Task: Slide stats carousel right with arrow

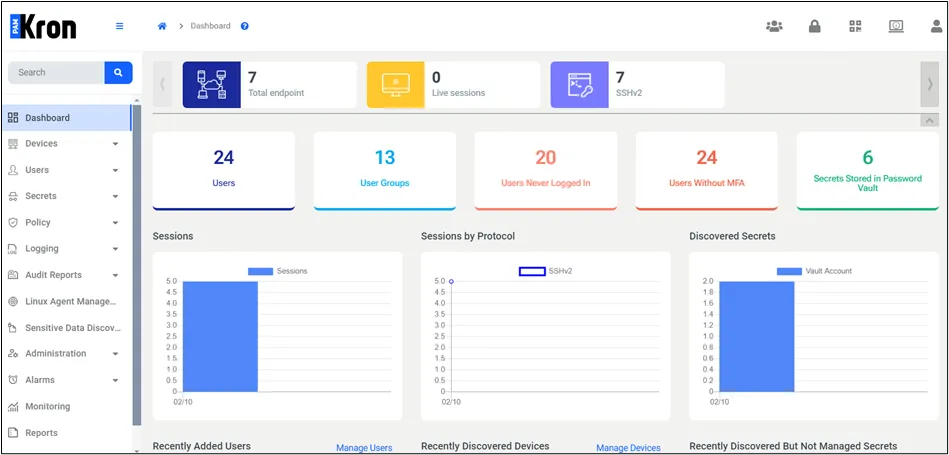Action: click(x=930, y=85)
